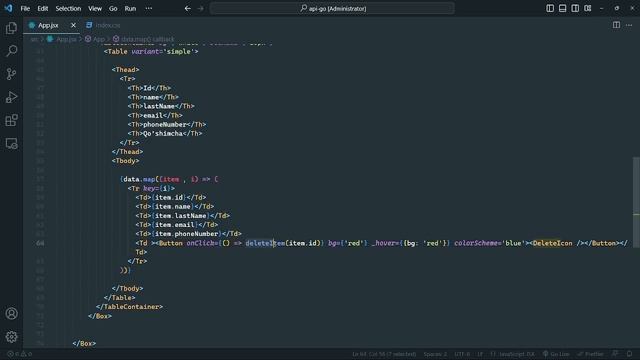Open the Remote Explorer view

coord(11,144)
